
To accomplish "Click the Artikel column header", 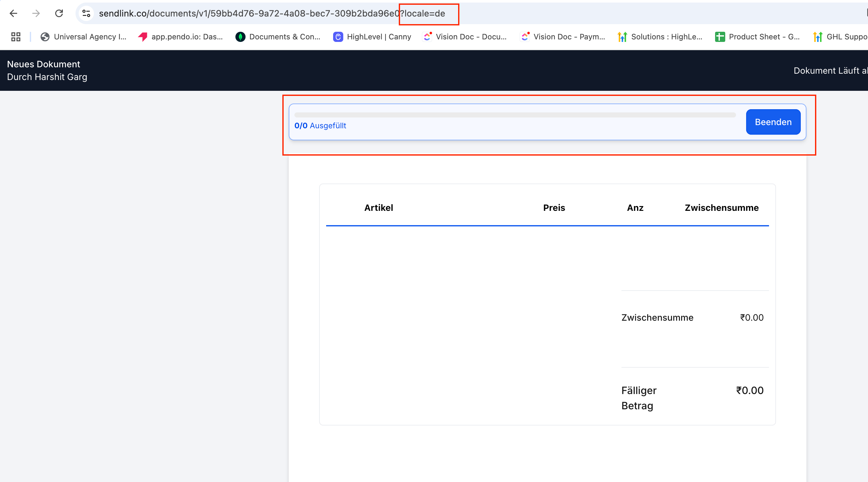I will click(378, 208).
